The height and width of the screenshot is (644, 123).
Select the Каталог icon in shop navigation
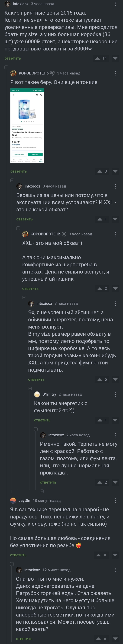click(x=21, y=160)
